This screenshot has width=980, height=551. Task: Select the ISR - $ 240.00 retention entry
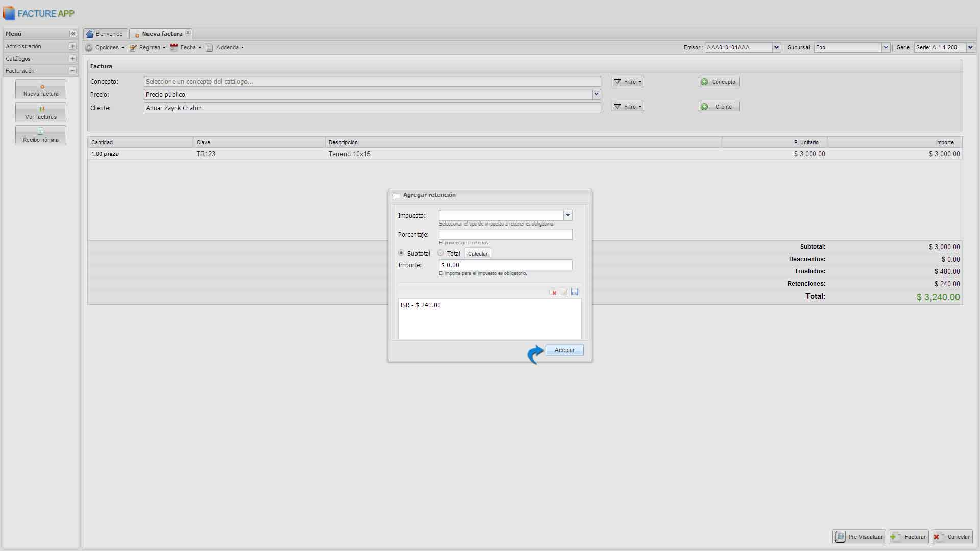pyautogui.click(x=421, y=305)
